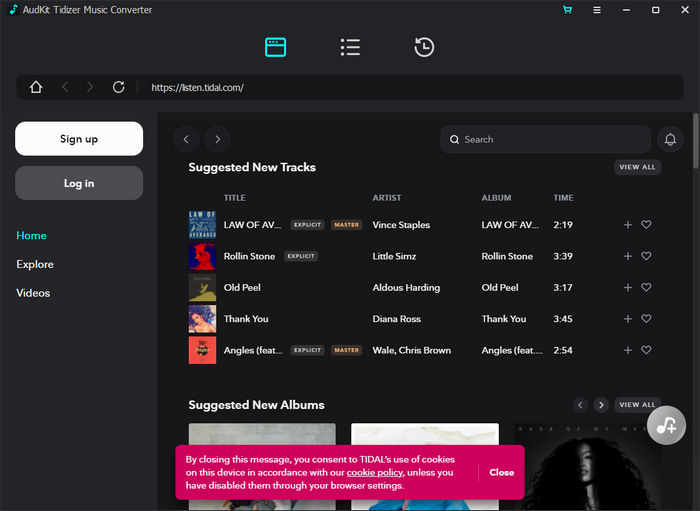700x511 pixels.
Task: Close the cookie consent message
Action: 501,472
